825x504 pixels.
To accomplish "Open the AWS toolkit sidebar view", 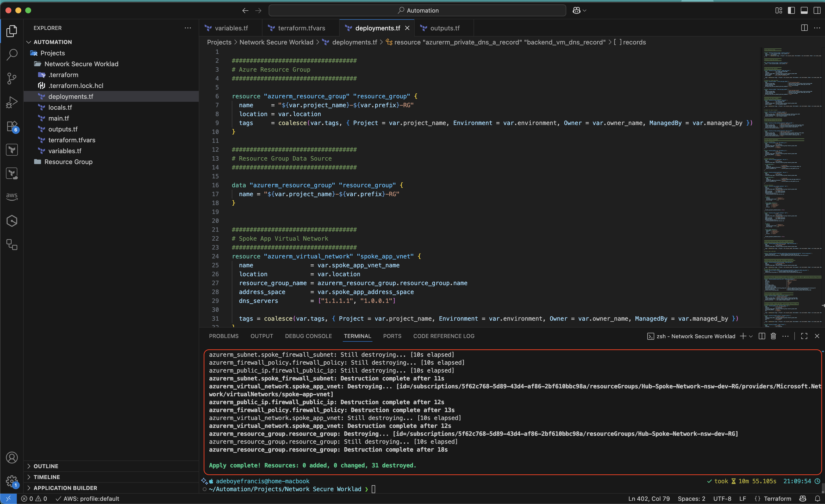I will pyautogui.click(x=12, y=196).
